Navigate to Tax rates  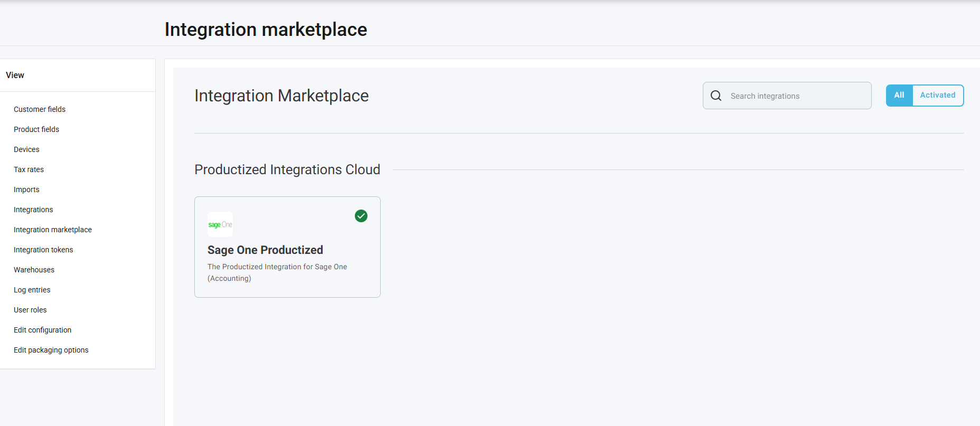[x=29, y=169]
